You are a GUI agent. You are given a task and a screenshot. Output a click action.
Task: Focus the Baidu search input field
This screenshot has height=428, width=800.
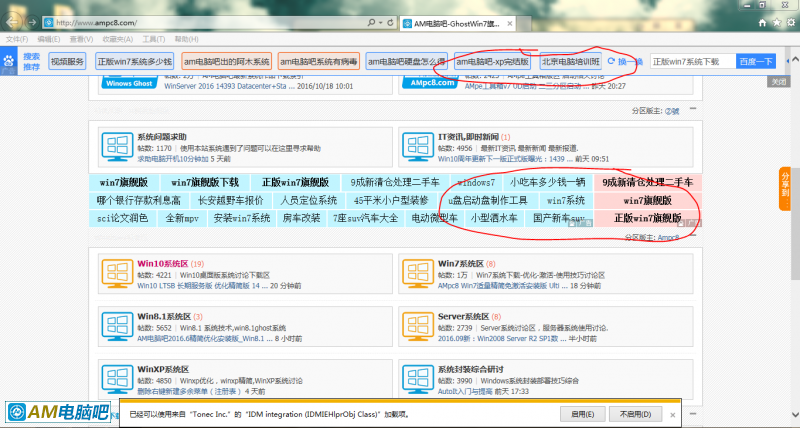coord(693,62)
